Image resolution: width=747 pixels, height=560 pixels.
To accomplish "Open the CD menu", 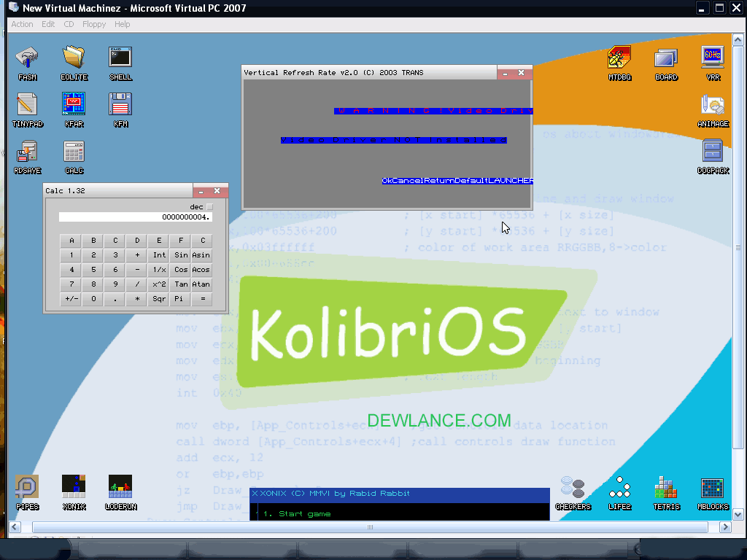I will tap(69, 24).
